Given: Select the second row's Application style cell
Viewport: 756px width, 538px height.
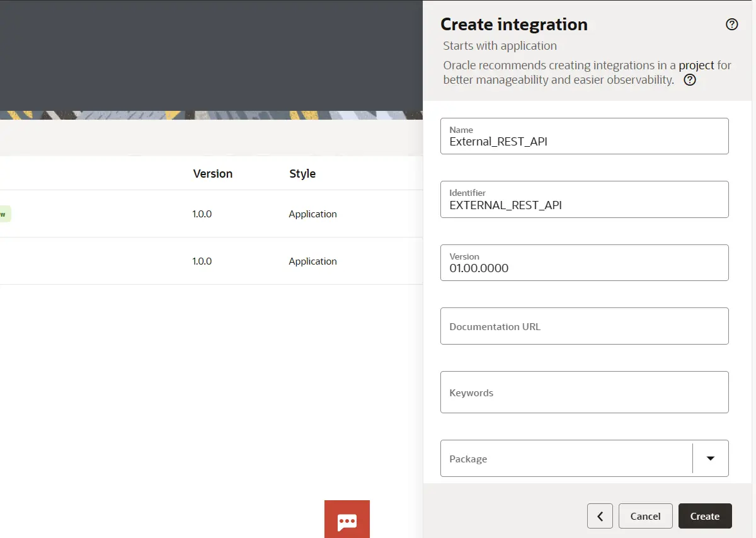Looking at the screenshot, I should (x=312, y=261).
